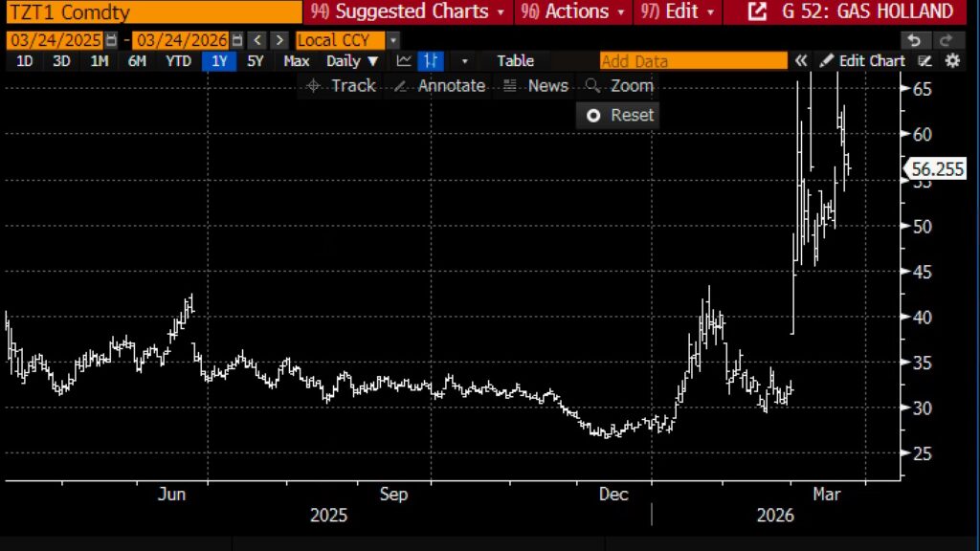The image size is (980, 551).
Task: Open chart settings gear icon
Action: coord(952,60)
